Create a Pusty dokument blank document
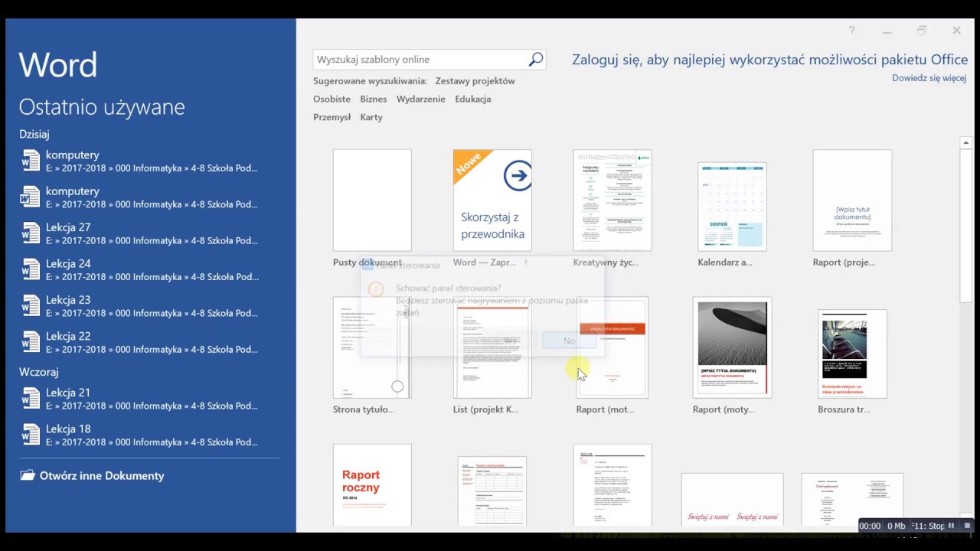The image size is (980, 551). click(x=372, y=201)
